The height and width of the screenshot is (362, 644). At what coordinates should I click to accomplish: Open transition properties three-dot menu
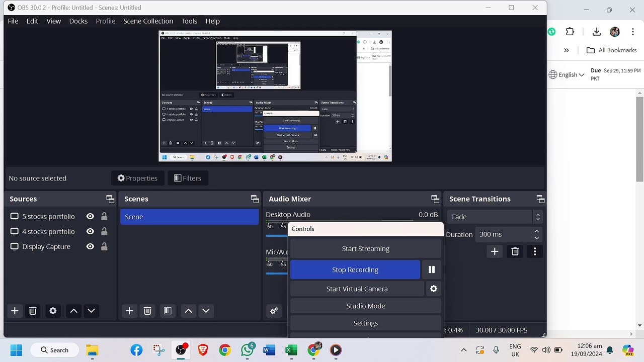535,251
